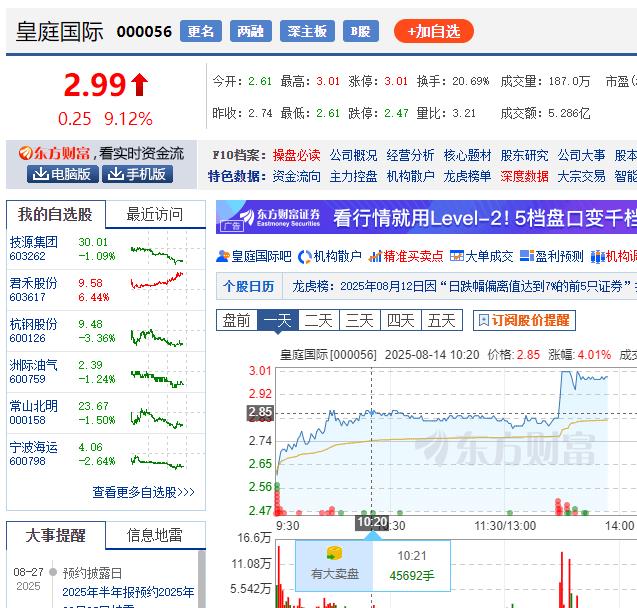The image size is (637, 608).
Task: Click the Level-2 advertisement banner
Action: click(x=427, y=217)
